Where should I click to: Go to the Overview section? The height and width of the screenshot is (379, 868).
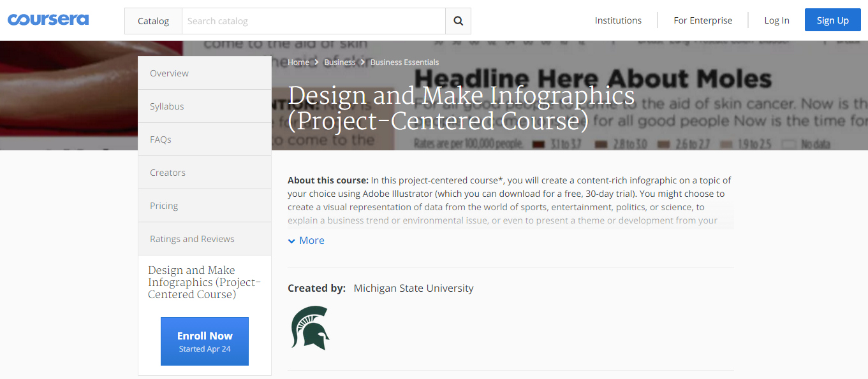coord(205,73)
